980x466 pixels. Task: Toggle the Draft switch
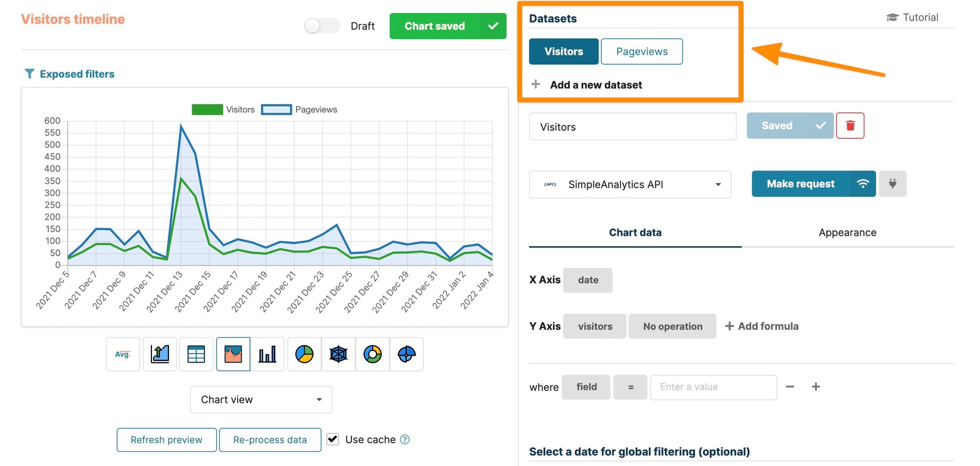pos(322,26)
